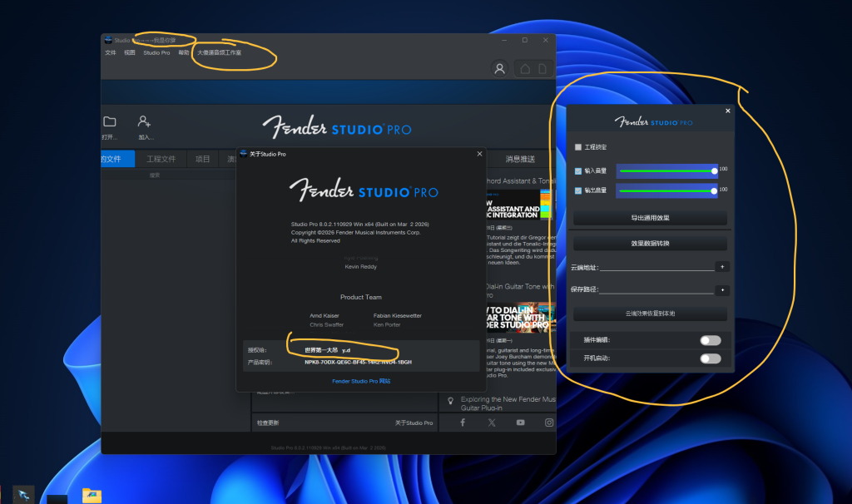This screenshot has width=852, height=504.
Task: Switch to the 项目 tab
Action: point(203,159)
